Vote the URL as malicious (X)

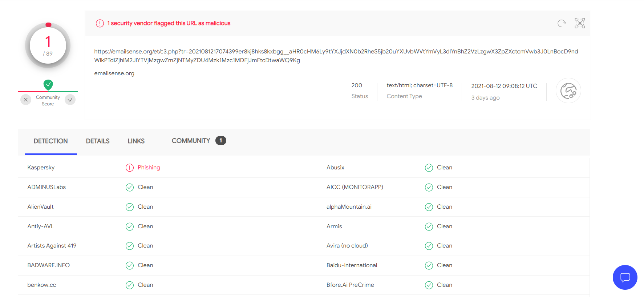click(x=26, y=100)
